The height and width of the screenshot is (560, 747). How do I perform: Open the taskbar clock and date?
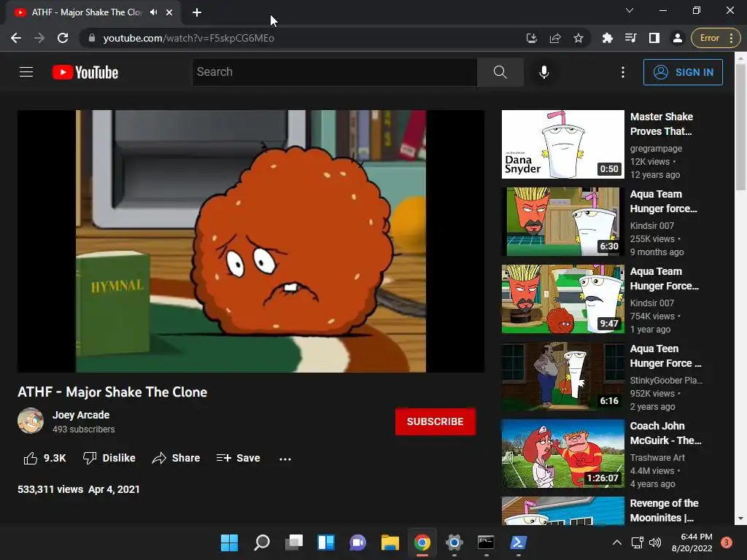coord(692,542)
